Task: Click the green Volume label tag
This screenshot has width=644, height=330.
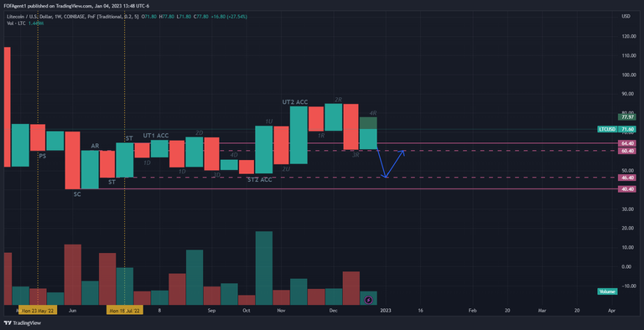Action: coord(606,291)
